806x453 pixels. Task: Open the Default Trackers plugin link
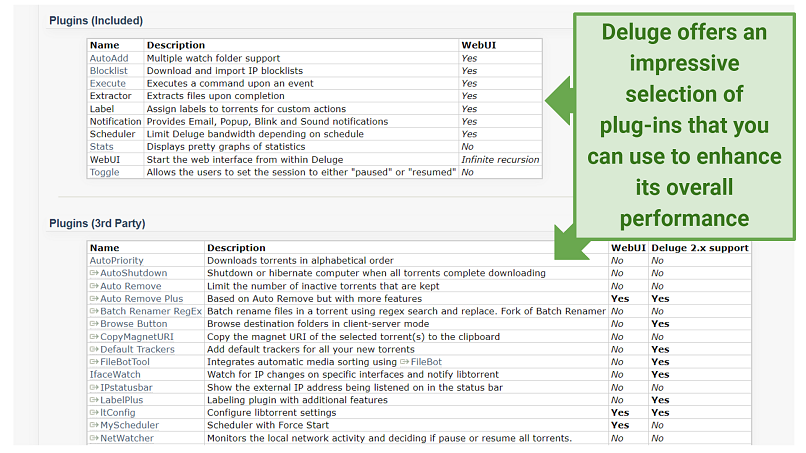[137, 349]
